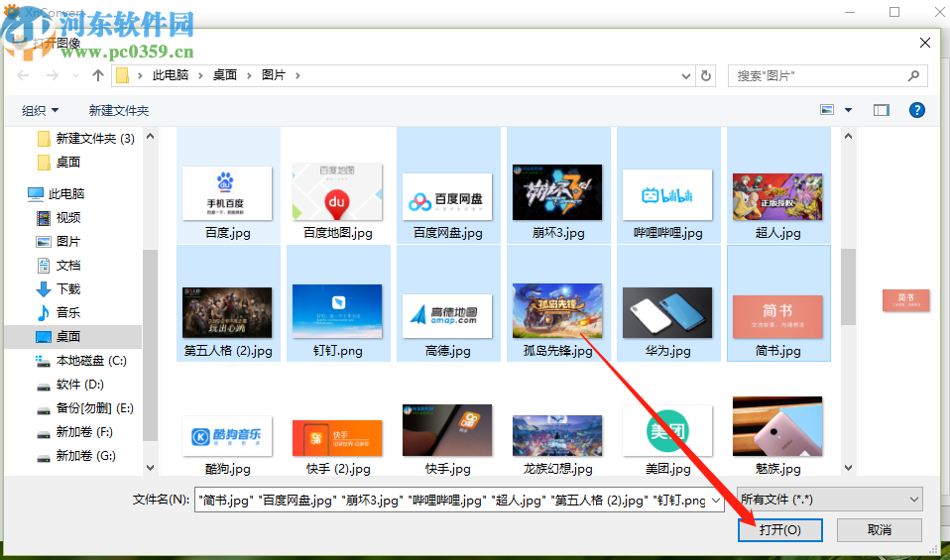The image size is (950, 560).
Task: Open 图片 library in the sidebar
Action: click(x=59, y=242)
